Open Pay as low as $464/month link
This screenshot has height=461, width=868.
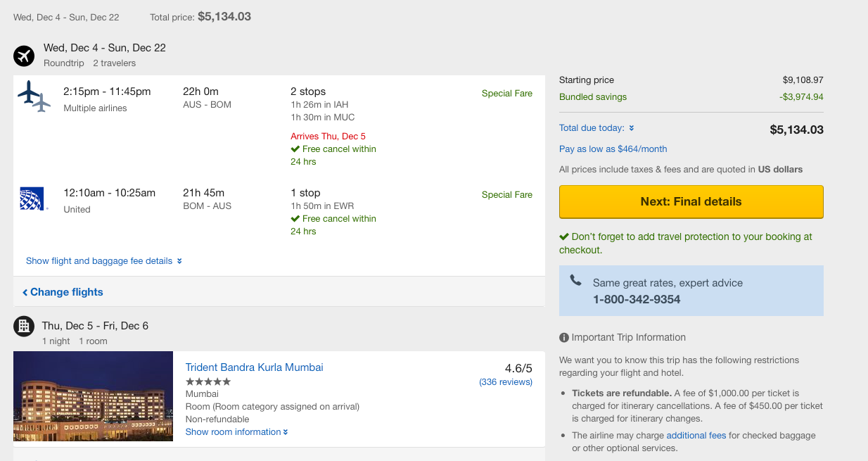(x=613, y=149)
